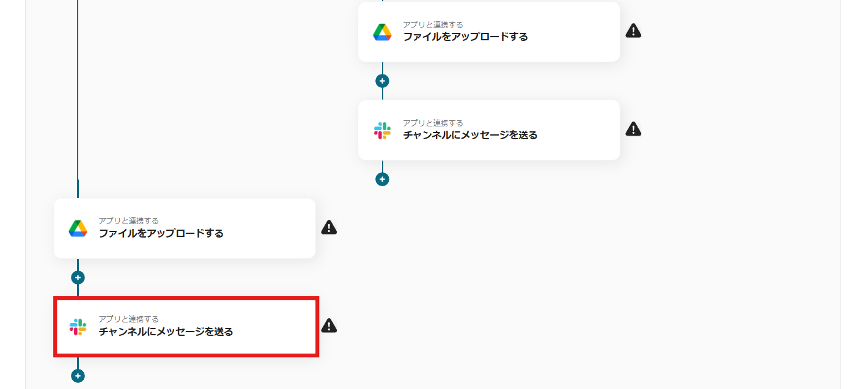Click the Google Drive icon in right-branch upload card

[382, 32]
